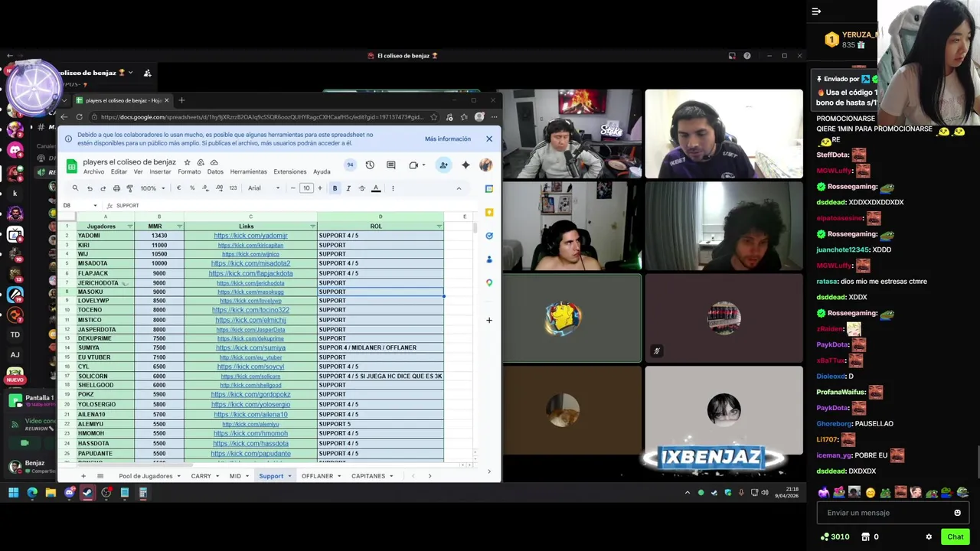The height and width of the screenshot is (551, 980).
Task: Click the search magnifier in Sheets toolbar
Action: (x=75, y=188)
